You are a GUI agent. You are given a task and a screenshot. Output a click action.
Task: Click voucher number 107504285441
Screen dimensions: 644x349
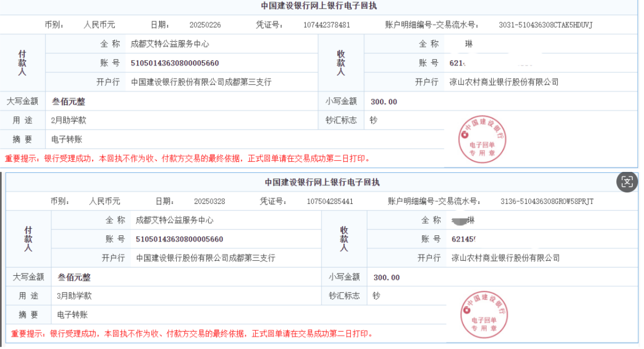pyautogui.click(x=330, y=201)
